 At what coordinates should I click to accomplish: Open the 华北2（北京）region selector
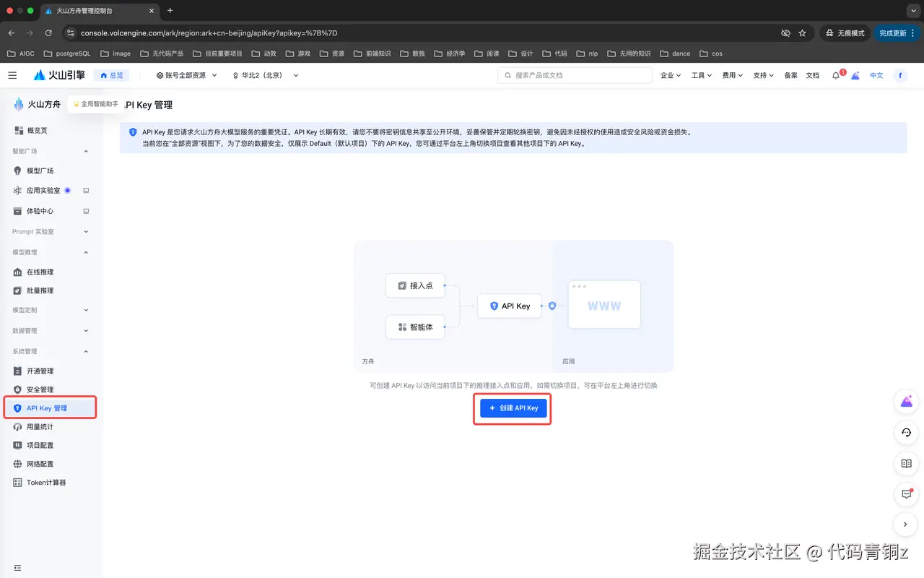tap(266, 75)
